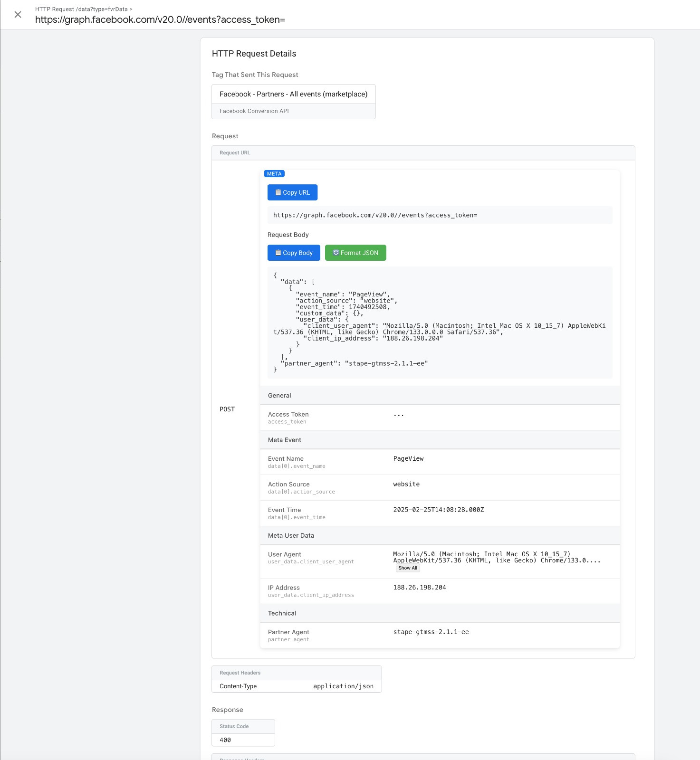This screenshot has width=700, height=760.
Task: Open the Facebook - Partners - All events tag
Action: point(294,94)
